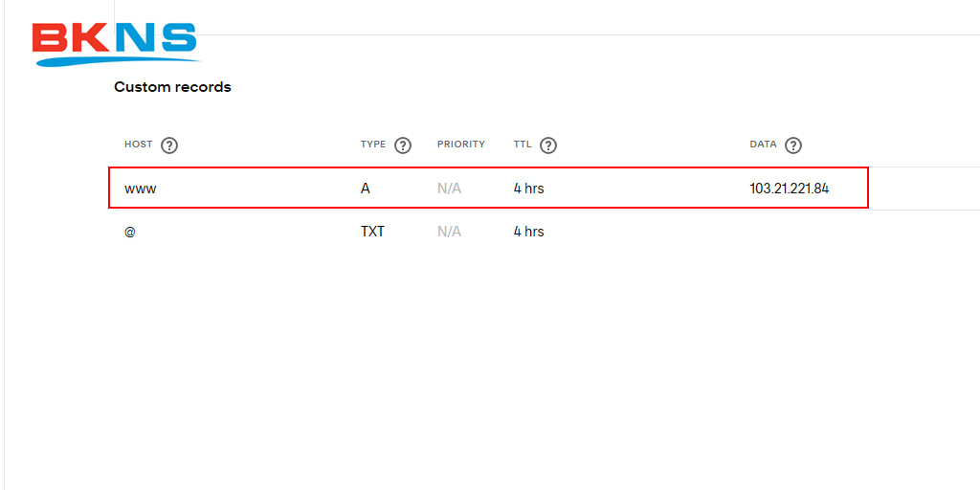
Task: Click the BKNS logo
Action: point(115,43)
